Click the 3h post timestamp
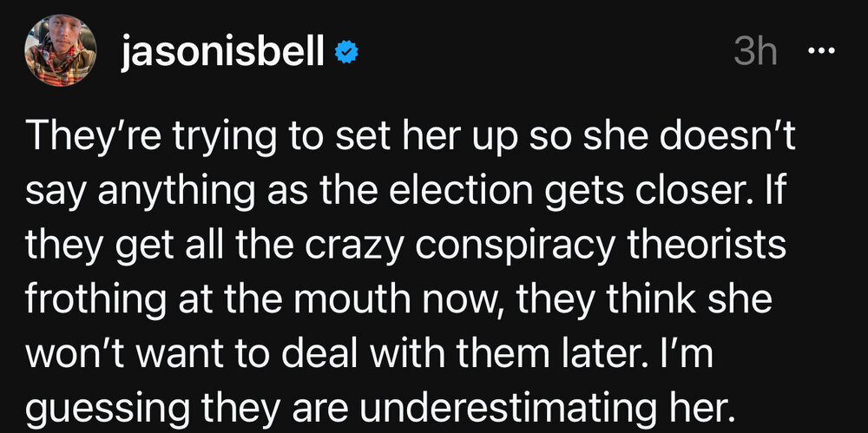The height and width of the screenshot is (433, 868). pos(754,53)
